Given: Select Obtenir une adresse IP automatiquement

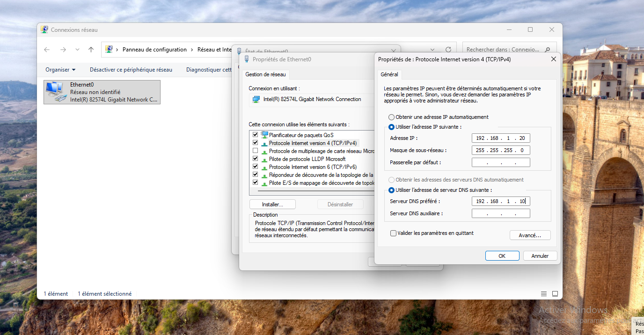Looking at the screenshot, I should (x=391, y=117).
